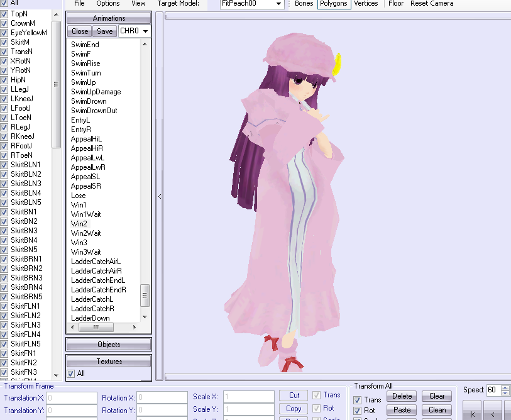Click the animation list scroll up arrow

(x=145, y=44)
